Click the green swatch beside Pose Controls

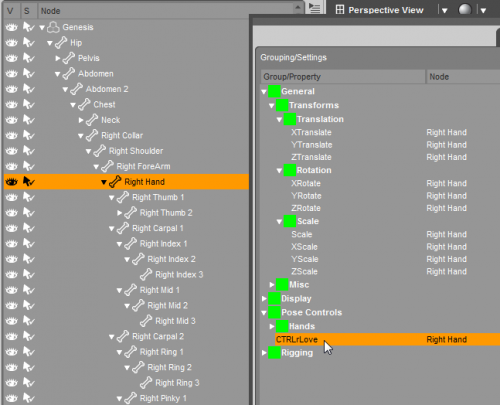[274, 312]
